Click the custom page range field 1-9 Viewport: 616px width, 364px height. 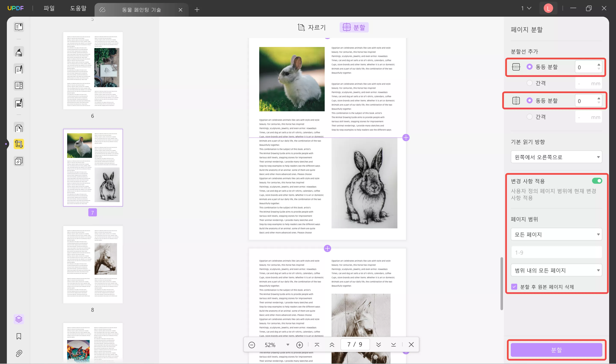pyautogui.click(x=556, y=252)
